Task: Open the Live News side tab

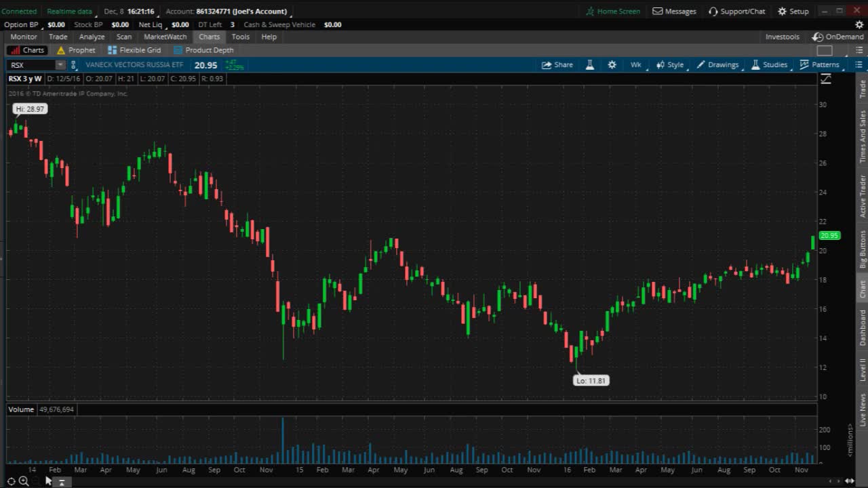Action: click(x=863, y=409)
